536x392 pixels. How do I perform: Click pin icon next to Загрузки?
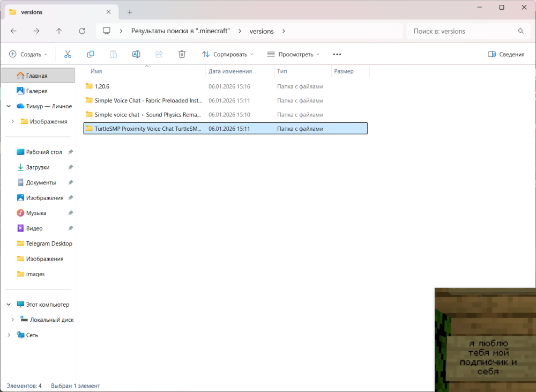(70, 167)
